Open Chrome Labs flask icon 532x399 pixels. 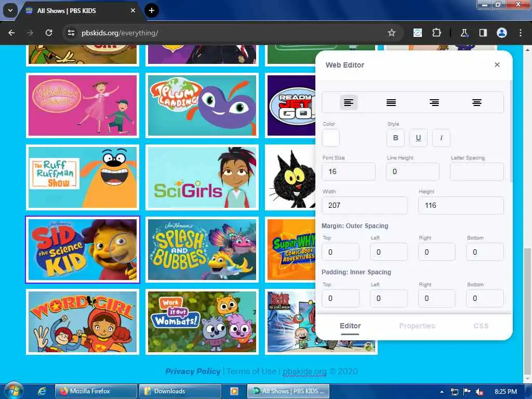(x=464, y=33)
